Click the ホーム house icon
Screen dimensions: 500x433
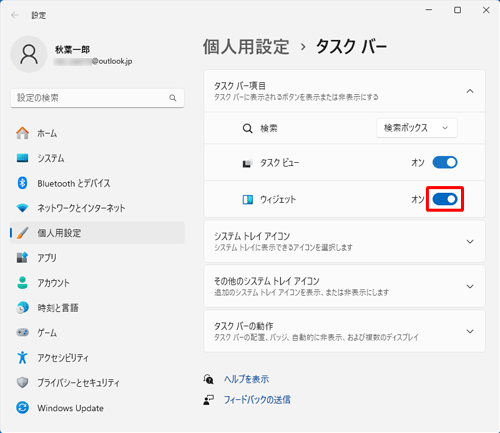point(22,133)
